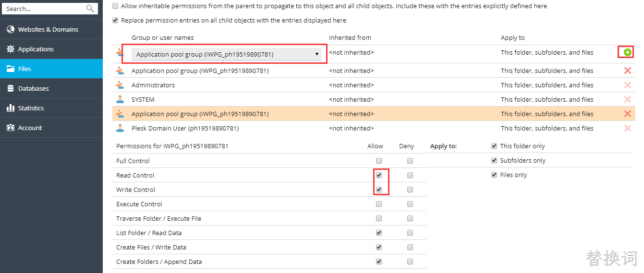Open the Statistics section
The height and width of the screenshot is (273, 644).
click(51, 108)
